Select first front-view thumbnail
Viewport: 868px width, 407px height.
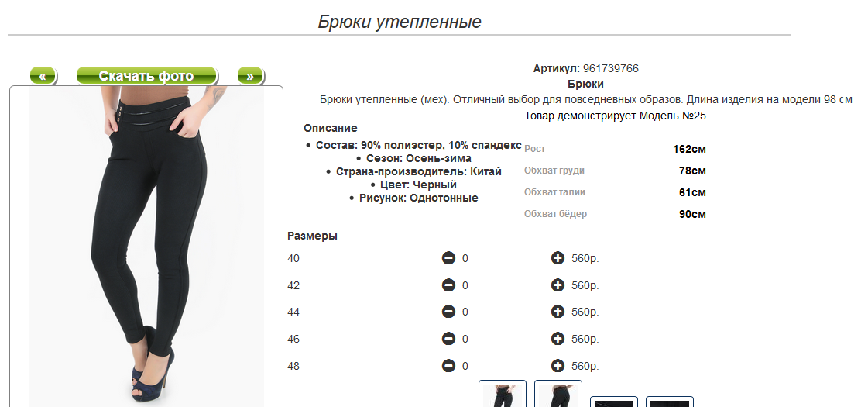502,394
